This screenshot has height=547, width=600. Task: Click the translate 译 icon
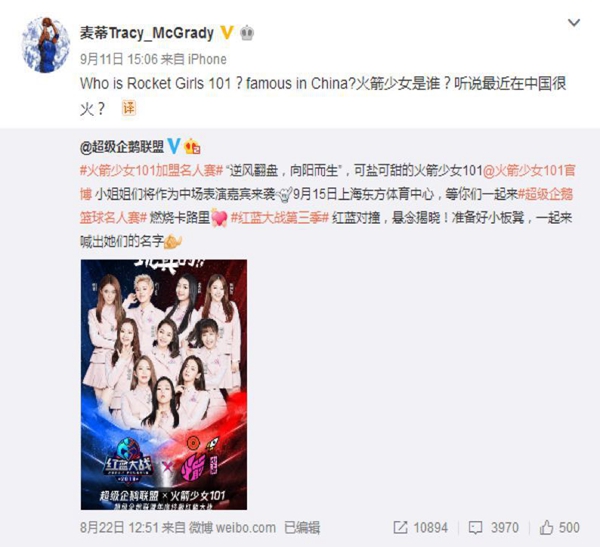129,108
